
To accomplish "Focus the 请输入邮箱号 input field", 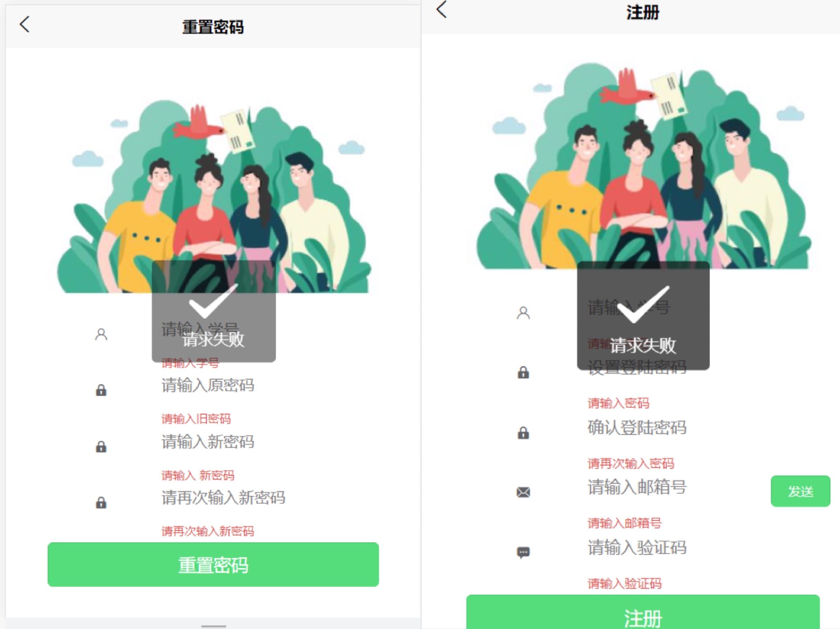I will (x=676, y=487).
